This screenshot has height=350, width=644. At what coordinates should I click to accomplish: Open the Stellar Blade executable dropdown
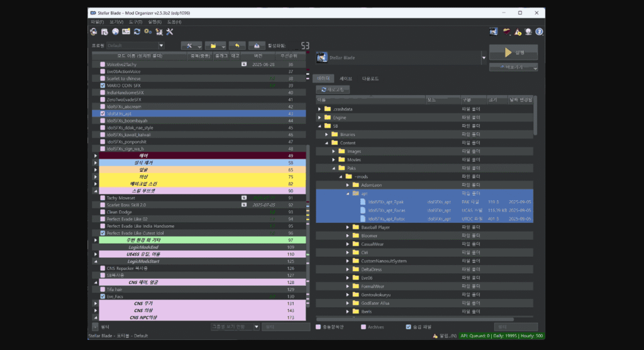pyautogui.click(x=484, y=58)
